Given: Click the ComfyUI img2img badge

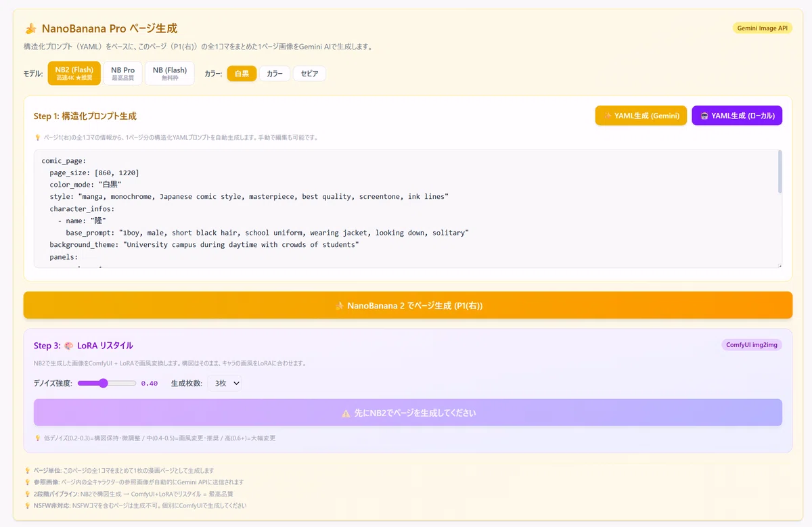Looking at the screenshot, I should pyautogui.click(x=752, y=345).
